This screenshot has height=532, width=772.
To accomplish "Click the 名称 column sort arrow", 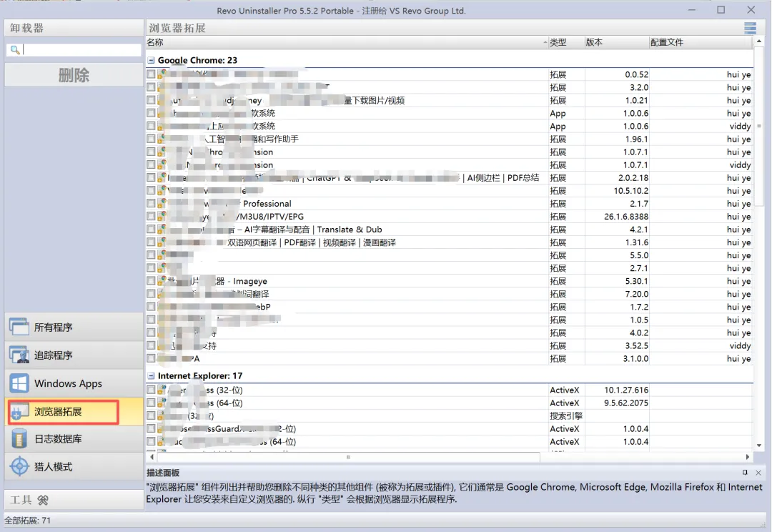I will click(545, 42).
